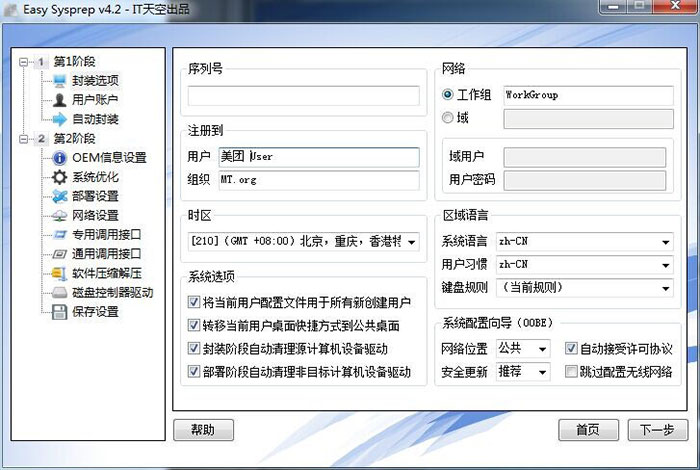700x470 pixels.
Task: Open 磁盘控制器驱动 tree item
Action: 112,293
